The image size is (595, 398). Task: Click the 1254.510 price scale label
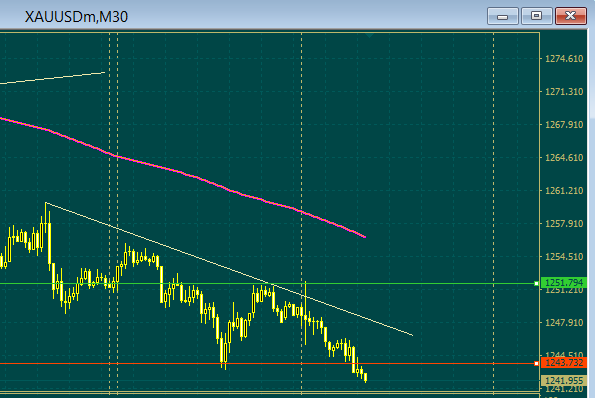click(x=564, y=257)
